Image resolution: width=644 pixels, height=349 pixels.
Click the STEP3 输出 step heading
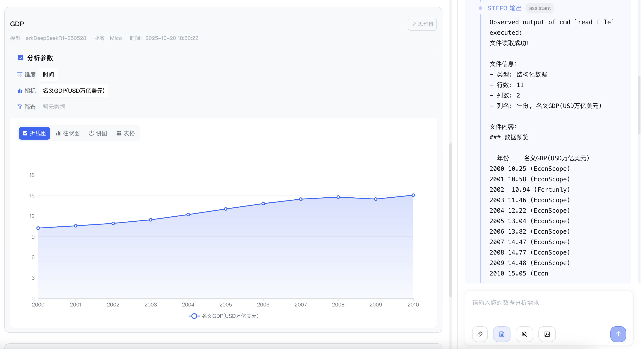pyautogui.click(x=504, y=8)
